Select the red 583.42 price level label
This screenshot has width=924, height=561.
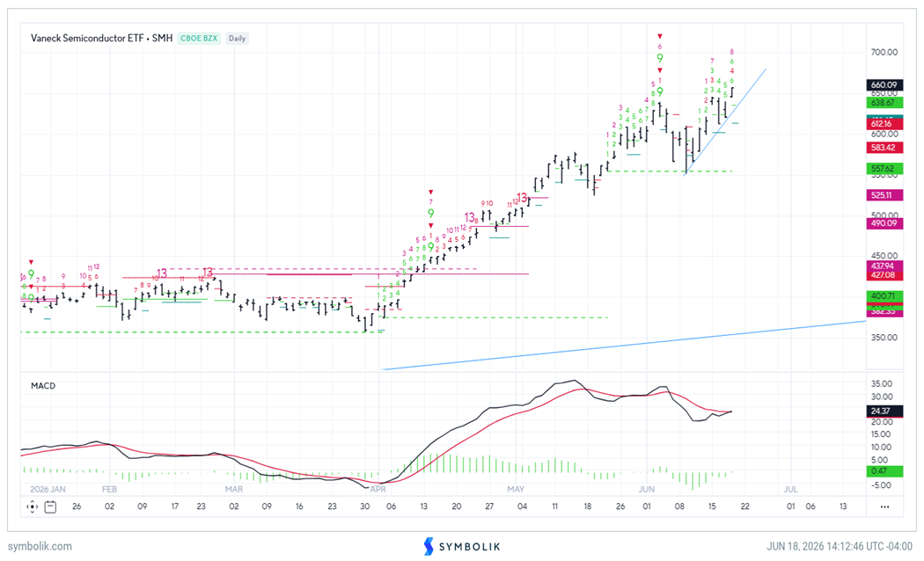884,148
